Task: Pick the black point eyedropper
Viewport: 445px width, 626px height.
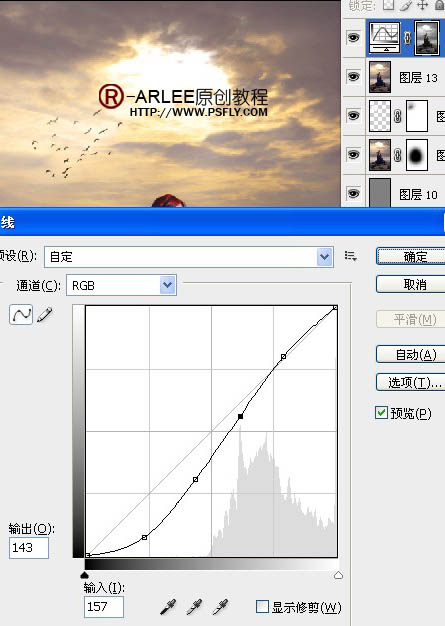Action: point(168,606)
